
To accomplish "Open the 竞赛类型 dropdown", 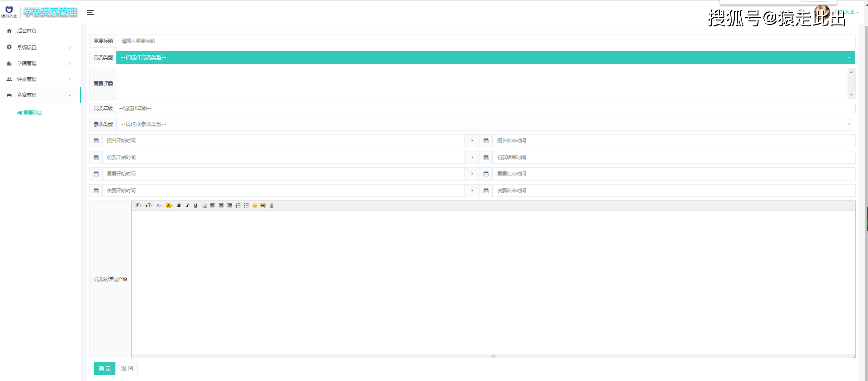I will click(x=485, y=58).
